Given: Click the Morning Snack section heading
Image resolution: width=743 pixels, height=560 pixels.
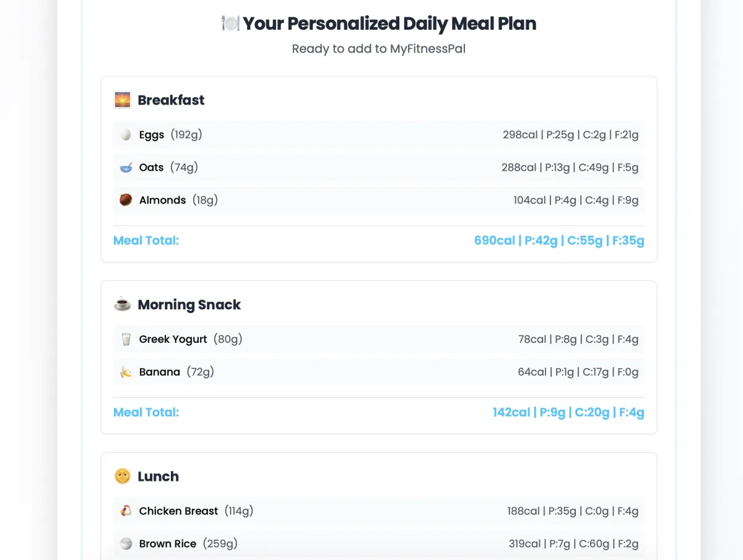Looking at the screenshot, I should pos(189,304).
